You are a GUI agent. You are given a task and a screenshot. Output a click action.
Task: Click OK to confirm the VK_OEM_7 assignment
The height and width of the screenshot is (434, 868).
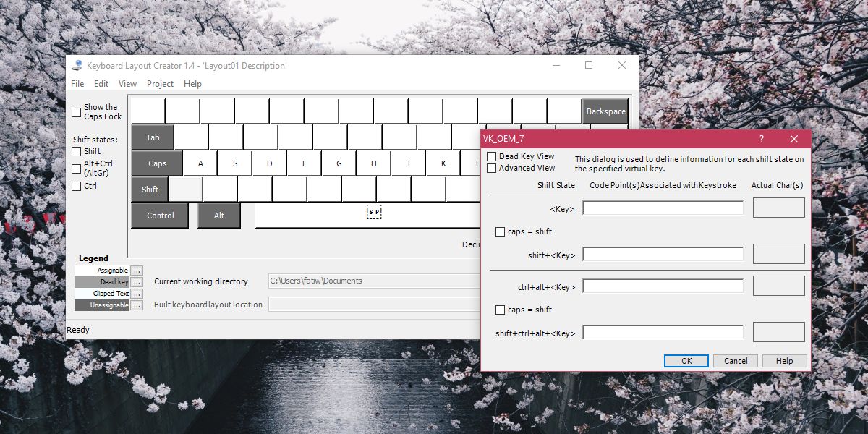(686, 360)
